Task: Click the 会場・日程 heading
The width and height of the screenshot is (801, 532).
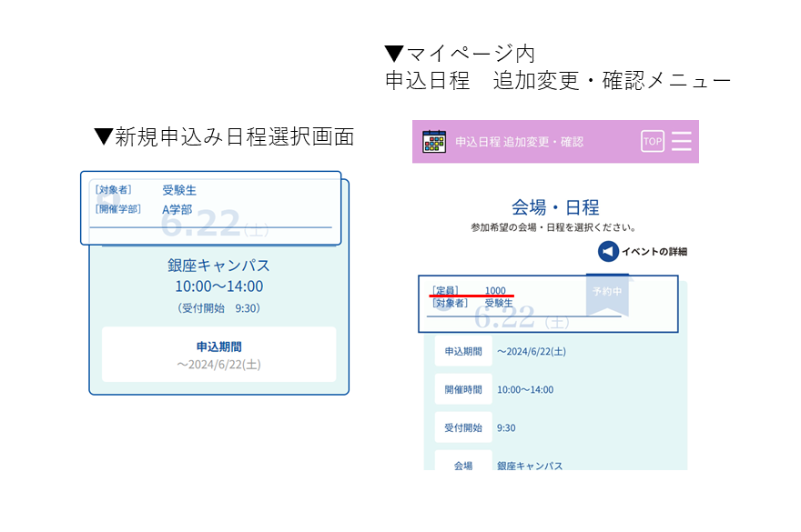Action: (x=555, y=207)
